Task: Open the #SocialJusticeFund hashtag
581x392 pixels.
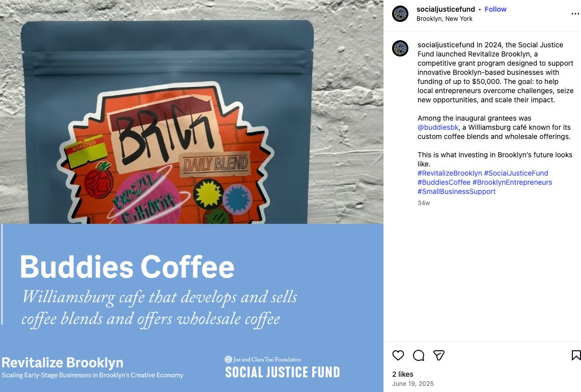Action: coord(516,173)
